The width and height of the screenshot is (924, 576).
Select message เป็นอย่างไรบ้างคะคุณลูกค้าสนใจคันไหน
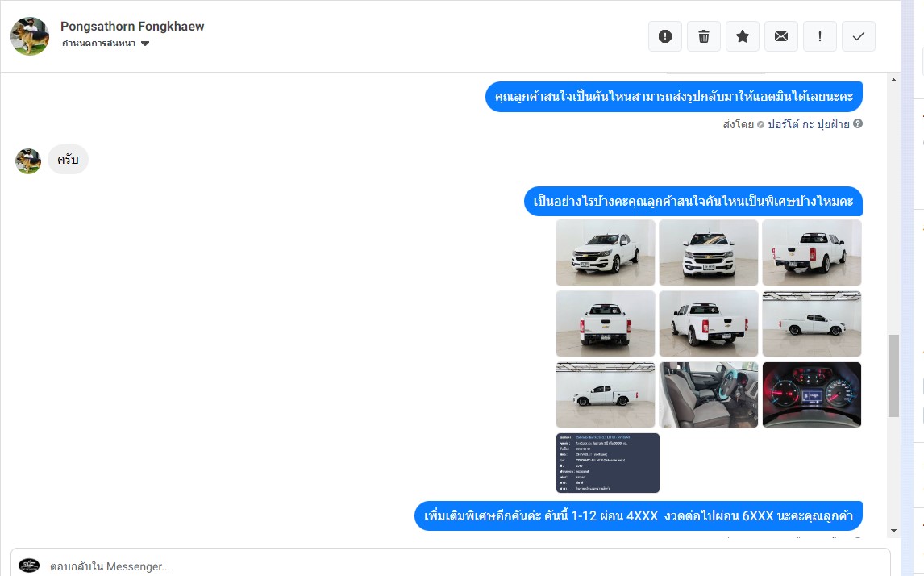click(x=693, y=202)
